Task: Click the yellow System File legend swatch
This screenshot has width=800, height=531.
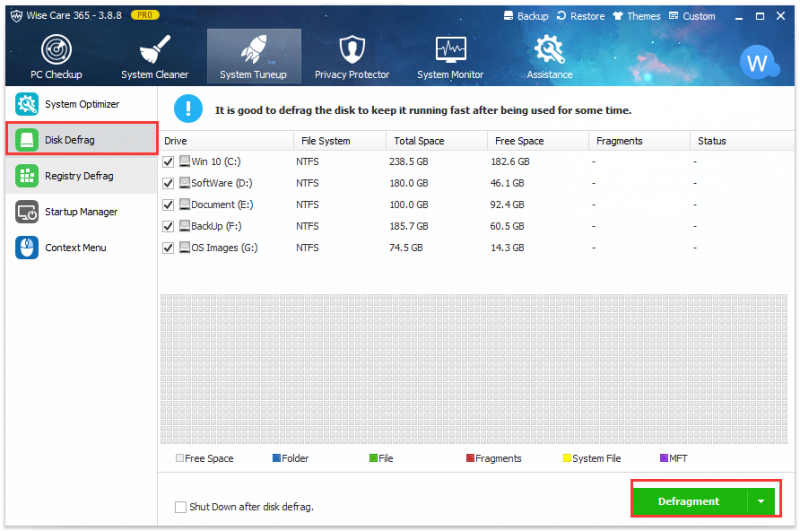Action: 567,458
